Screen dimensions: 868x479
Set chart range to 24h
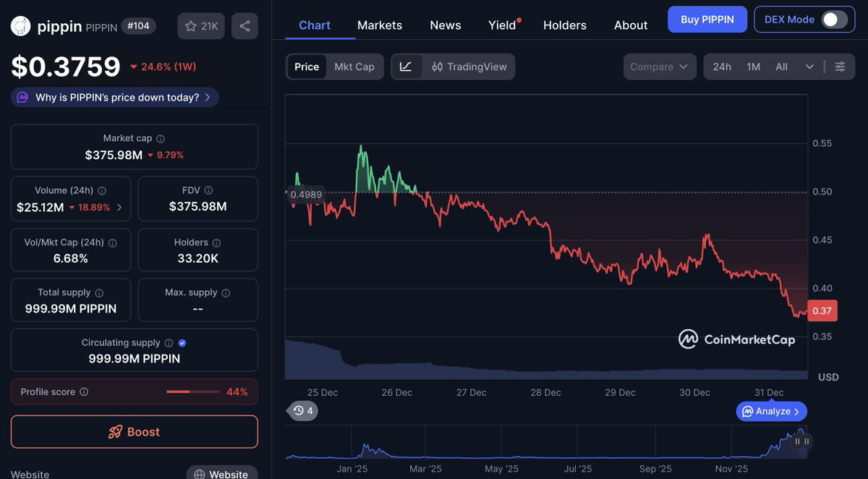722,67
